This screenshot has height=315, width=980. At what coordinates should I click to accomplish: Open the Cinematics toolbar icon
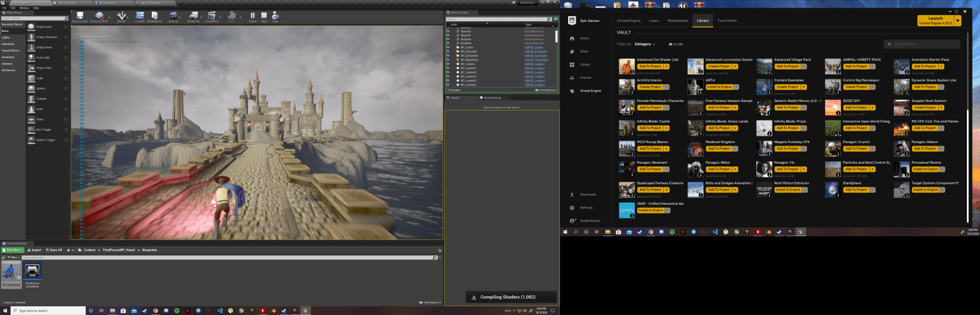pyautogui.click(x=212, y=16)
